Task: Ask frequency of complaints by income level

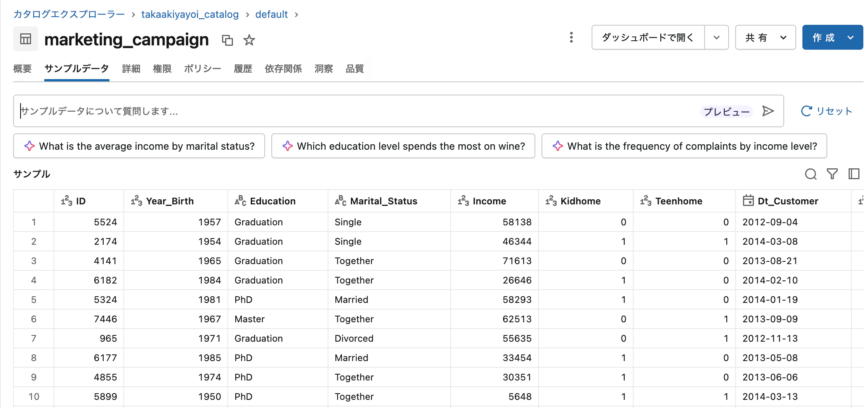Action: tap(684, 146)
